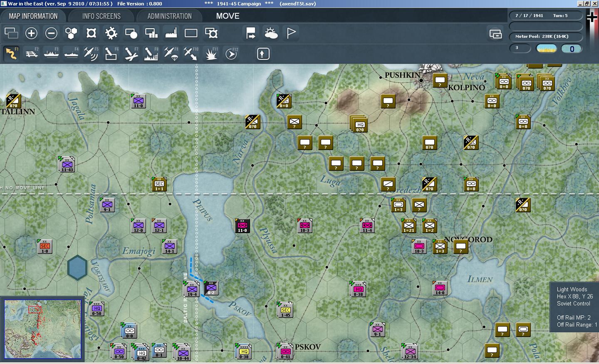Click the cog-shaped toolbar icon
599x364 pixels.
point(111,33)
